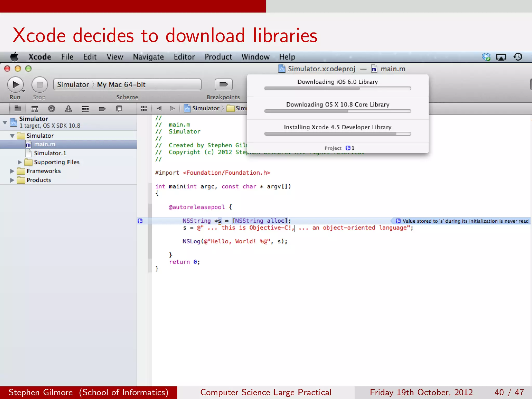Image resolution: width=532 pixels, height=399 pixels.
Task: Open the related files grid icon
Action: pos(144,109)
